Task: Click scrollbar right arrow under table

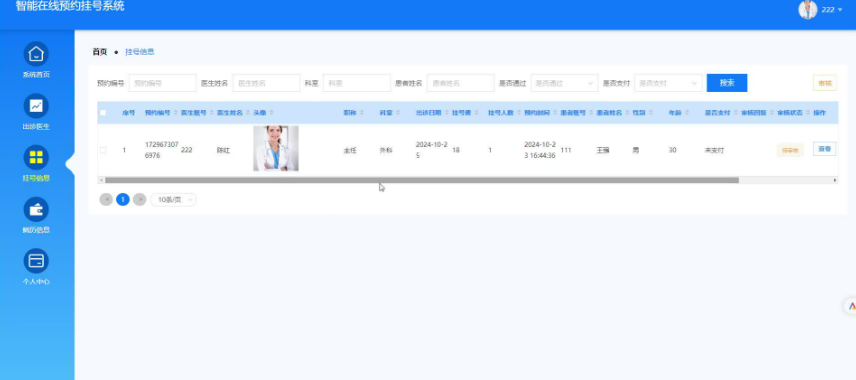Action: [x=835, y=180]
